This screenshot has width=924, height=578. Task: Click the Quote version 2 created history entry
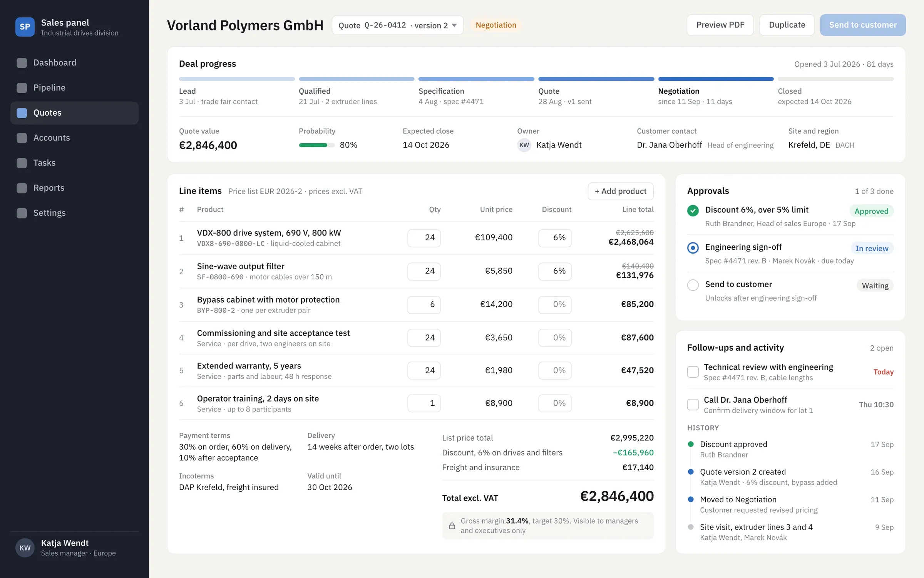[x=790, y=477]
